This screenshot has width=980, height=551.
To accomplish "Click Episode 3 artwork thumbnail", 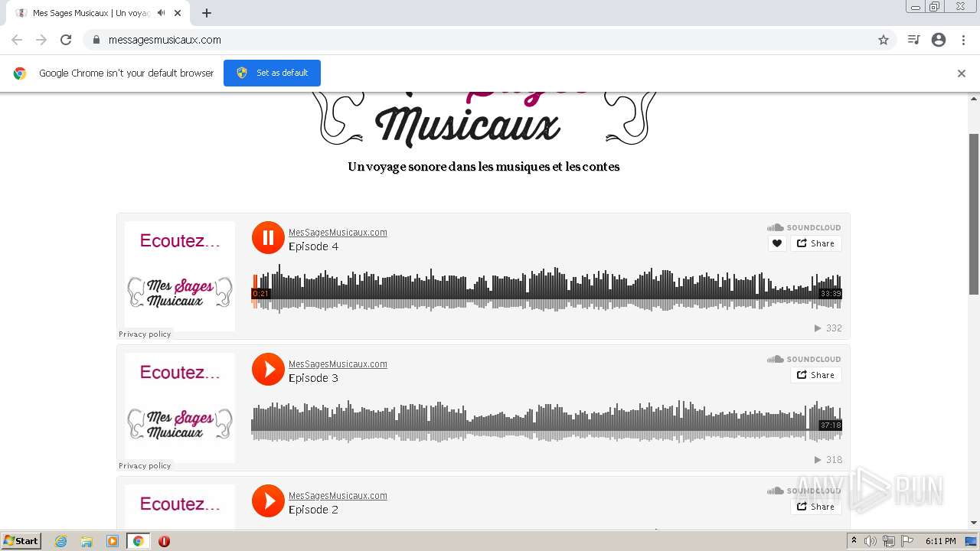I will [x=180, y=408].
